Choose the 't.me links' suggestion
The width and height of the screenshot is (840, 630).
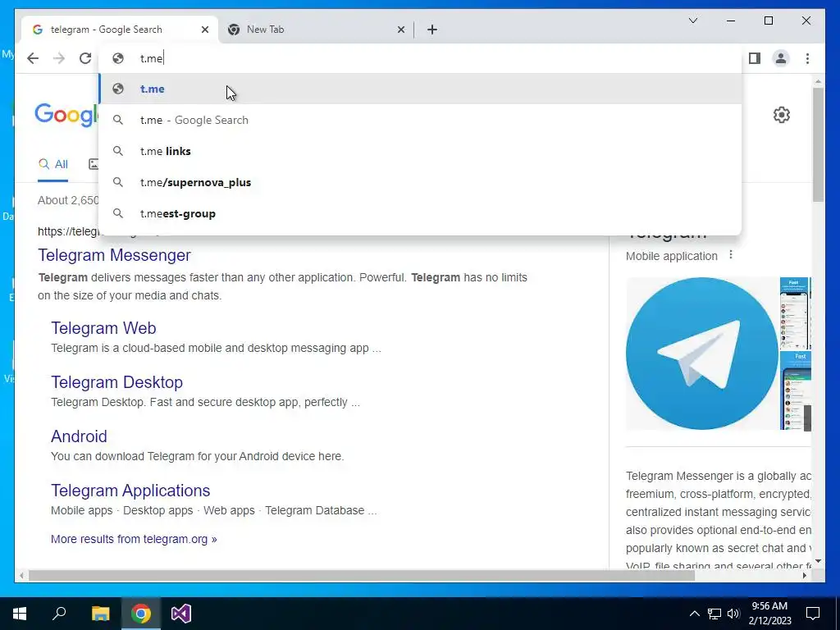click(x=421, y=151)
